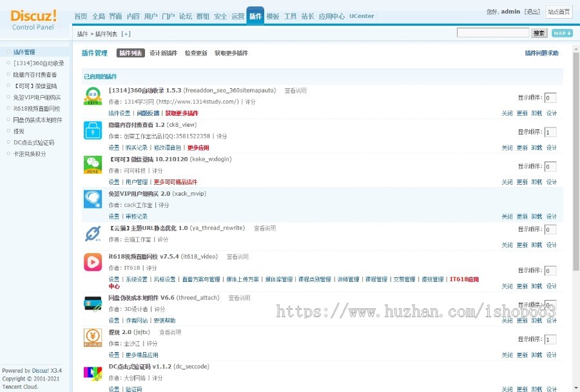
Task: Select DC点击式验证码 in sidebar
Action: 34,143
